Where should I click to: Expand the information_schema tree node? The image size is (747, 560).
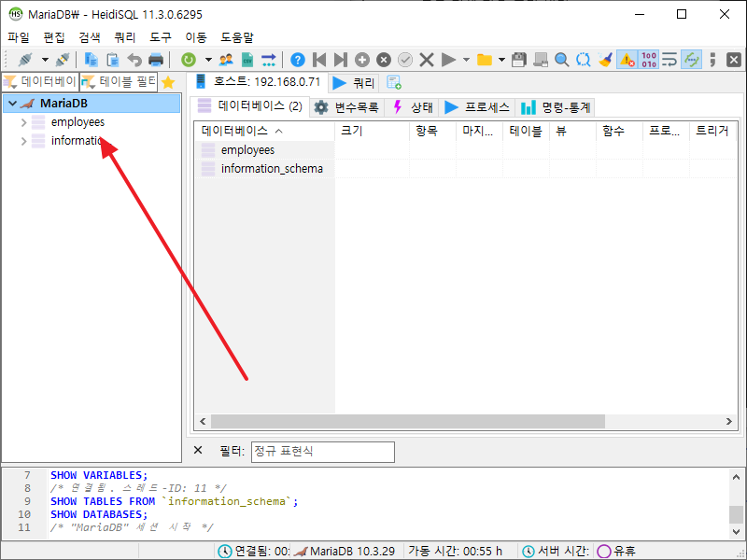[x=24, y=141]
